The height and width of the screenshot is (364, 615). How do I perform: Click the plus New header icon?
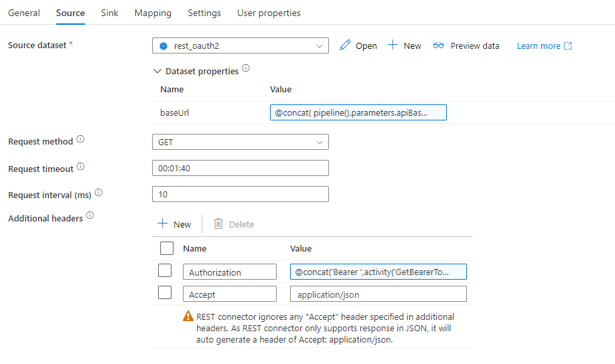(162, 223)
